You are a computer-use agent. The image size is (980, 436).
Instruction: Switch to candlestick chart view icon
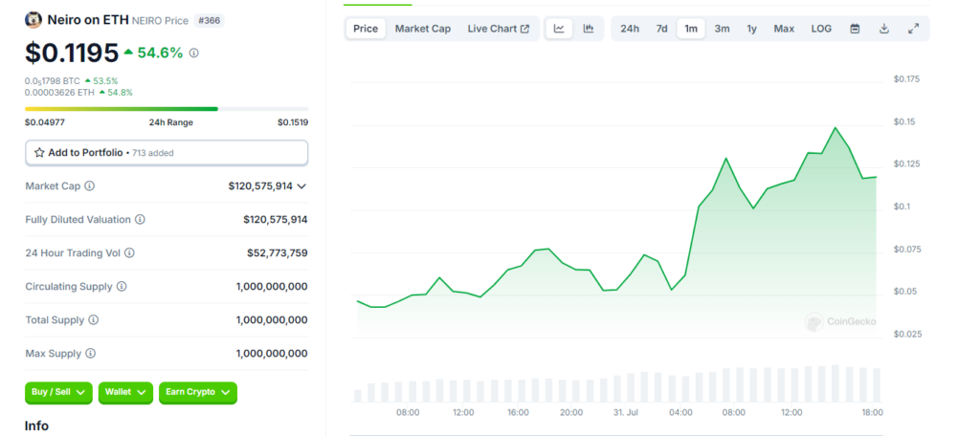589,29
